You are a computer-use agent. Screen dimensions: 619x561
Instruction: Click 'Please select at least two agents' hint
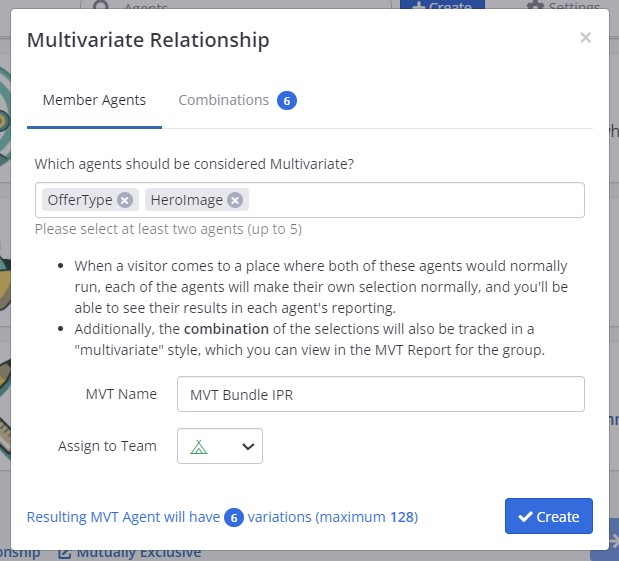click(168, 229)
